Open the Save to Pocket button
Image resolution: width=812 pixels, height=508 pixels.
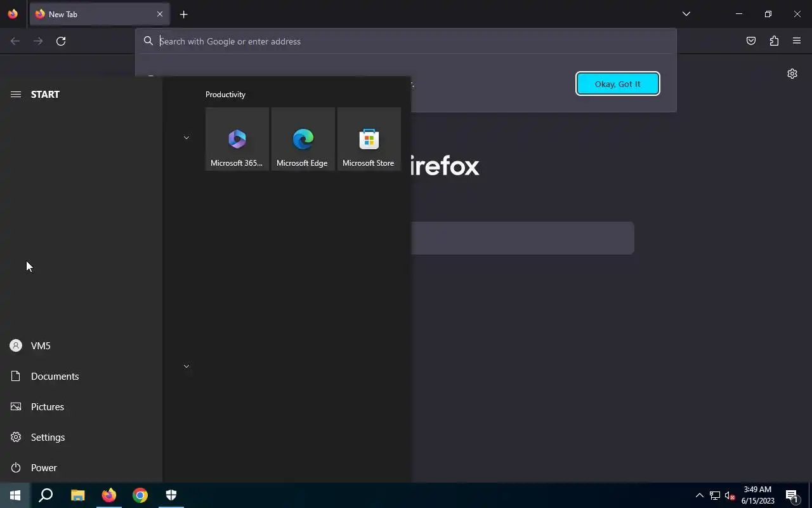[751, 41]
